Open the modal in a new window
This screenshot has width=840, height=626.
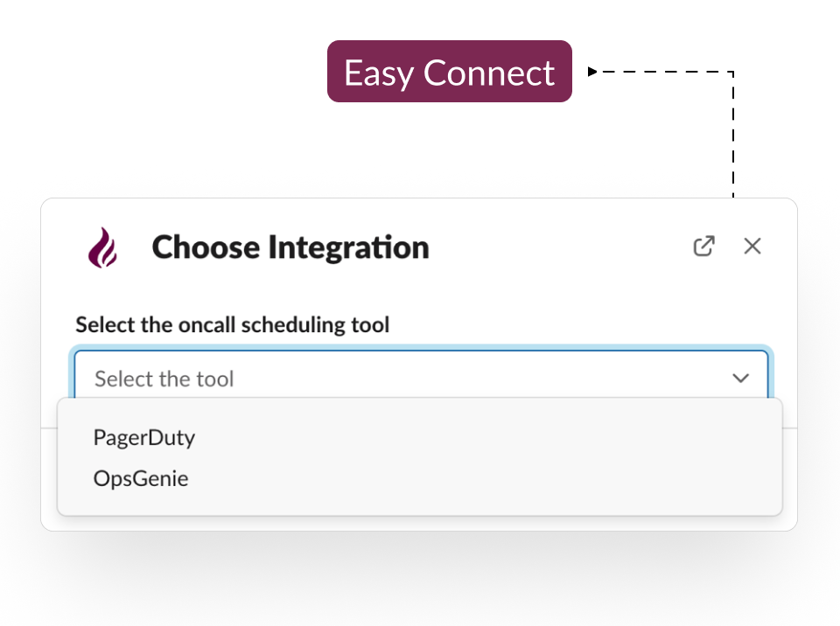(703, 247)
